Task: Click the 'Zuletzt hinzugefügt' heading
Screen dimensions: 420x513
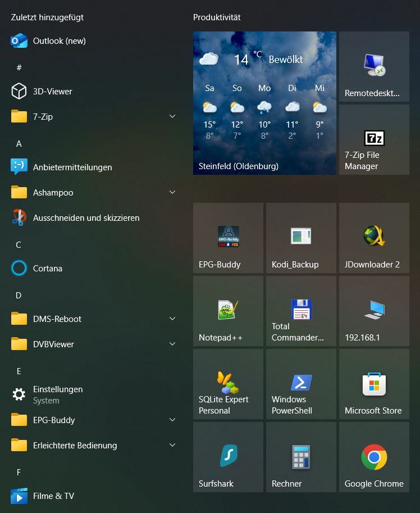Action: click(47, 17)
